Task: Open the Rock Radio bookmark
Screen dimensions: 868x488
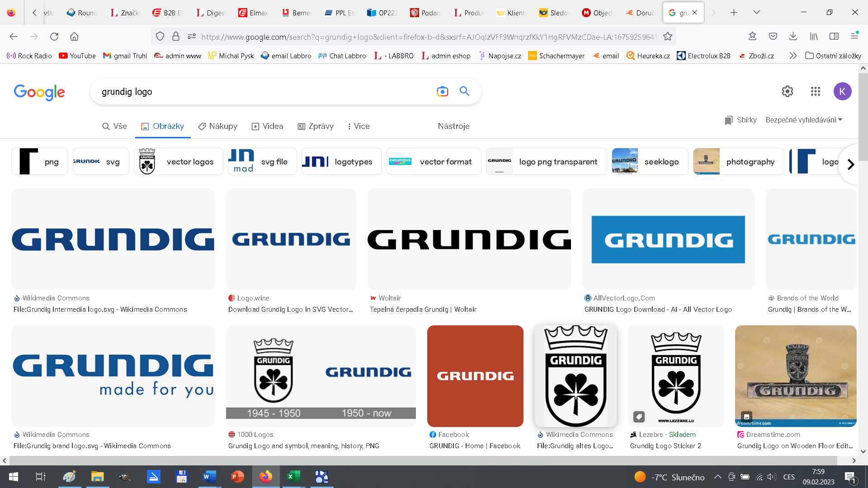Action: point(29,56)
